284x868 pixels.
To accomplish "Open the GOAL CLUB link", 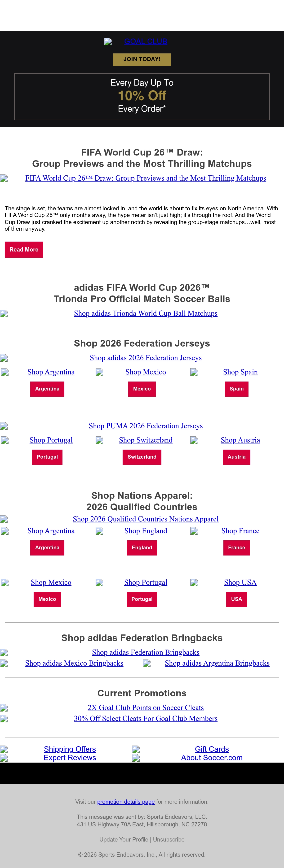I will 146,41.
